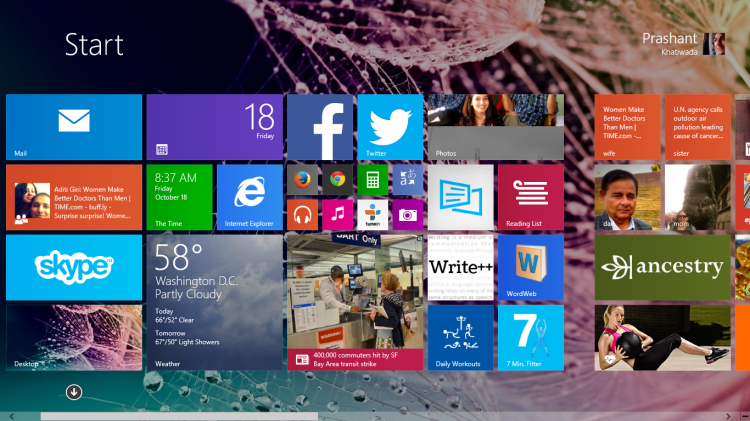750x421 pixels.
Task: Launch Internet Explorer tile
Action: point(250,197)
